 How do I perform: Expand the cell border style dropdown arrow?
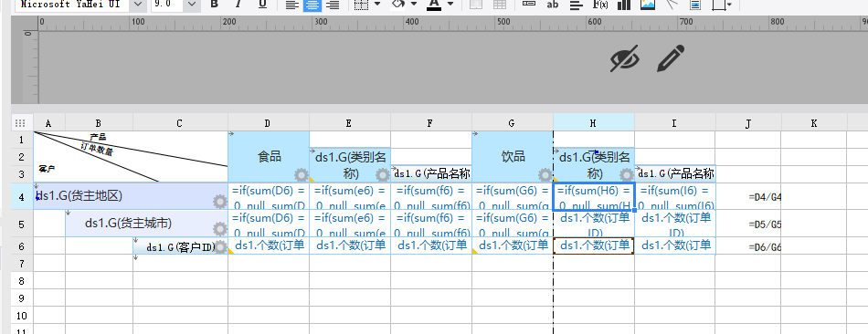[377, 4]
